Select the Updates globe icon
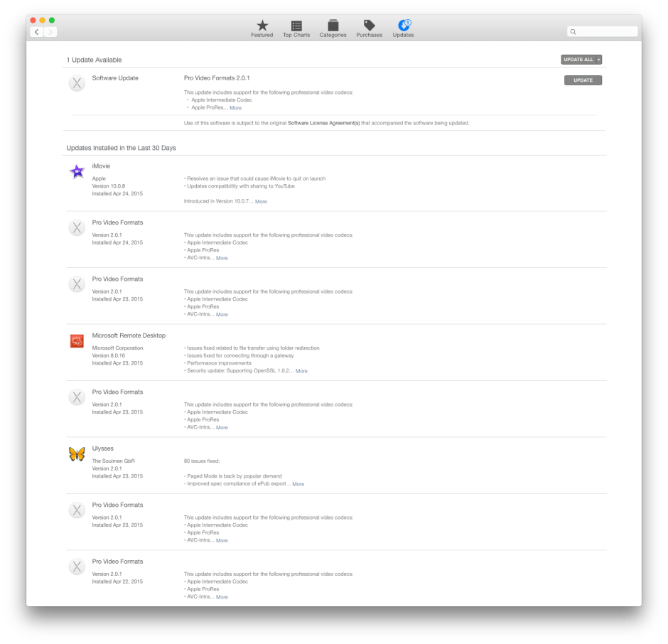The height and width of the screenshot is (644, 668). 403,27
